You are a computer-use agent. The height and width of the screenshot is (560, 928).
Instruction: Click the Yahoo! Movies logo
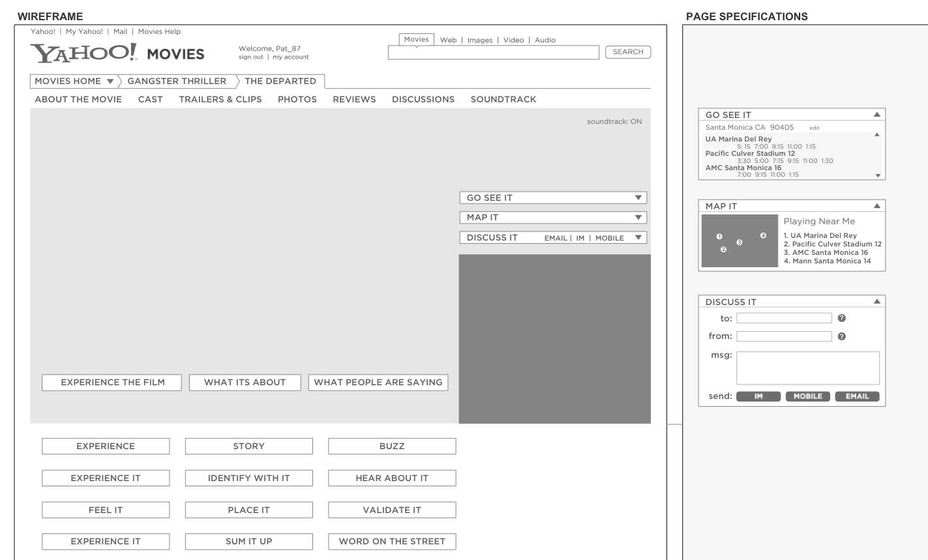coord(117,53)
